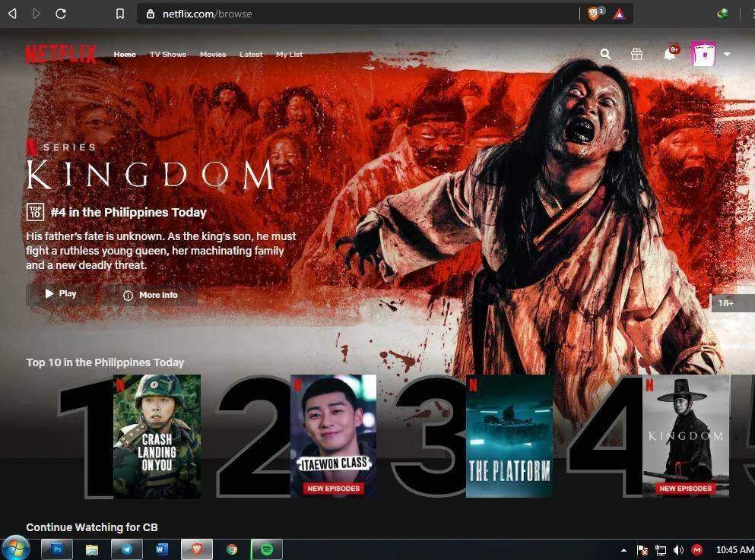
Task: Open My List
Action: pos(289,55)
